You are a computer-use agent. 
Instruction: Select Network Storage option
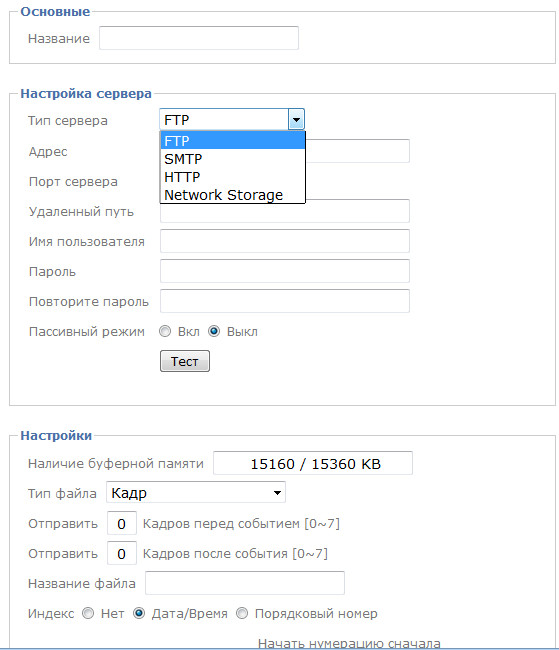(233, 195)
